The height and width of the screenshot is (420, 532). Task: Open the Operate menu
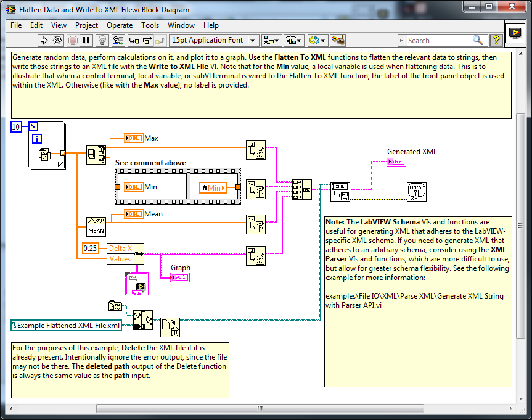pyautogui.click(x=120, y=25)
